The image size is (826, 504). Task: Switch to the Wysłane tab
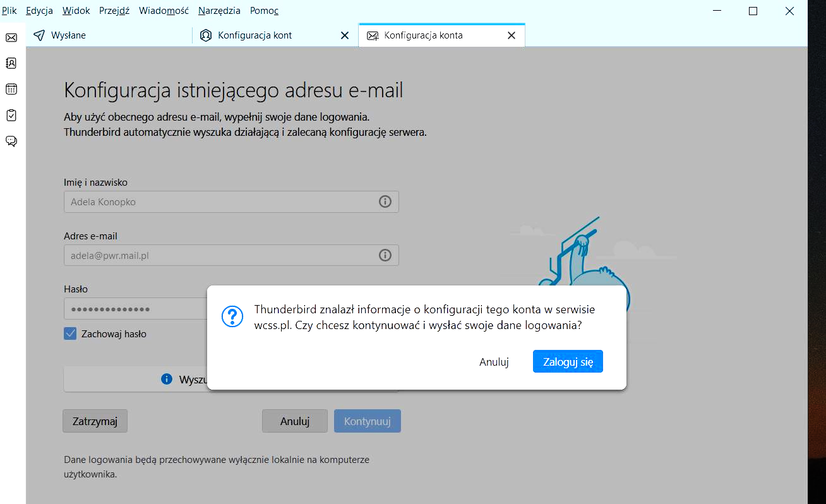point(68,35)
